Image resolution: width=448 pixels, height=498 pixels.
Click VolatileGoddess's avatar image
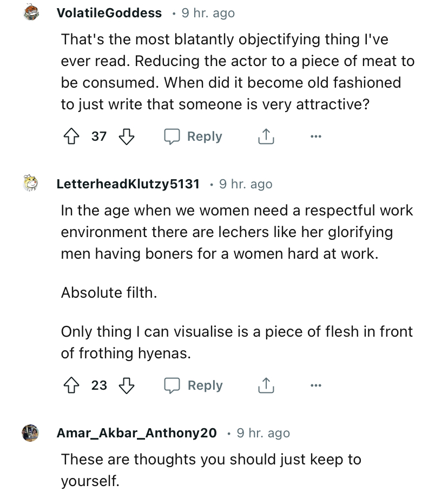(31, 13)
